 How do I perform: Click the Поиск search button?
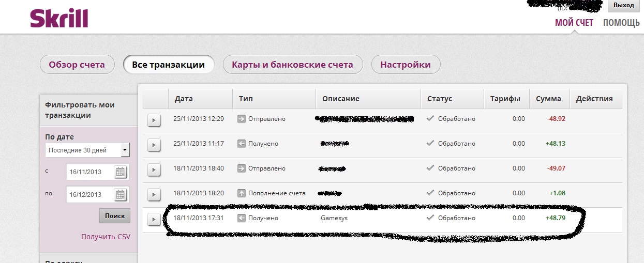(x=115, y=216)
